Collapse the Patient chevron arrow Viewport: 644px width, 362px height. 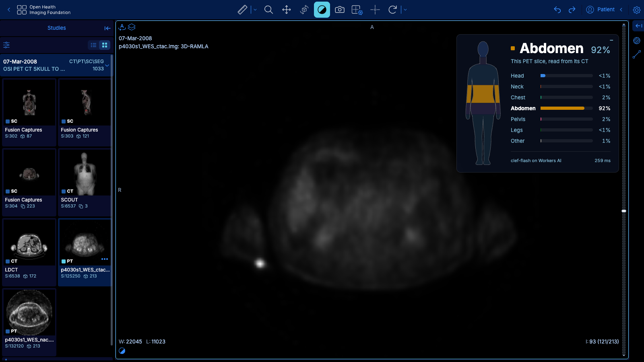[621, 10]
